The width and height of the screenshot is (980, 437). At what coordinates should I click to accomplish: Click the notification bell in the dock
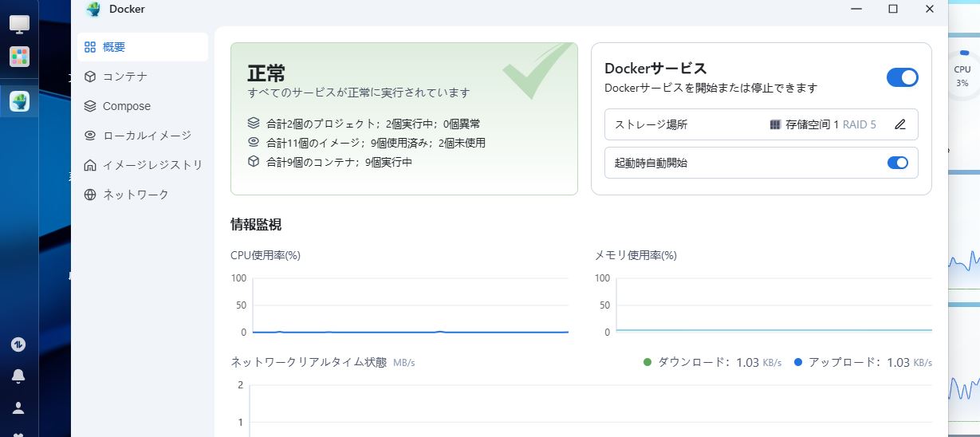(18, 376)
